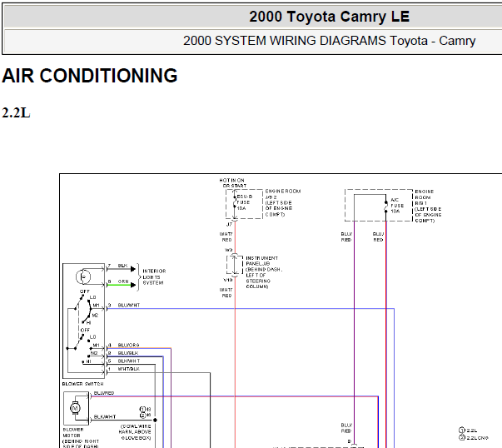Click BLU/RED label at blower motor
The width and height of the screenshot is (502, 448).
coord(104,393)
